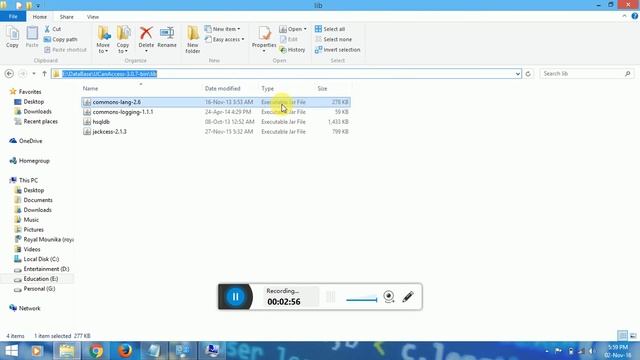This screenshot has width=640, height=360.
Task: Expand the address bar history dropdown
Action: [x=518, y=73]
